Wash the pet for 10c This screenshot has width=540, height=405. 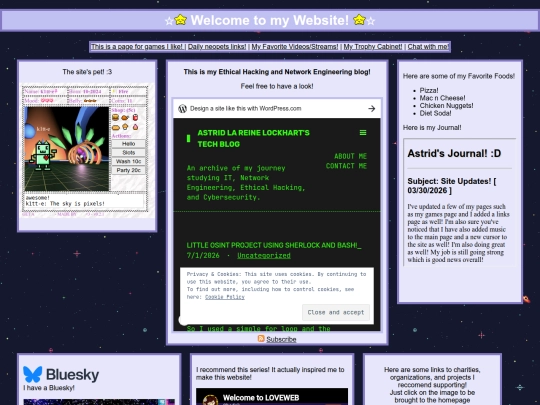coord(128,161)
